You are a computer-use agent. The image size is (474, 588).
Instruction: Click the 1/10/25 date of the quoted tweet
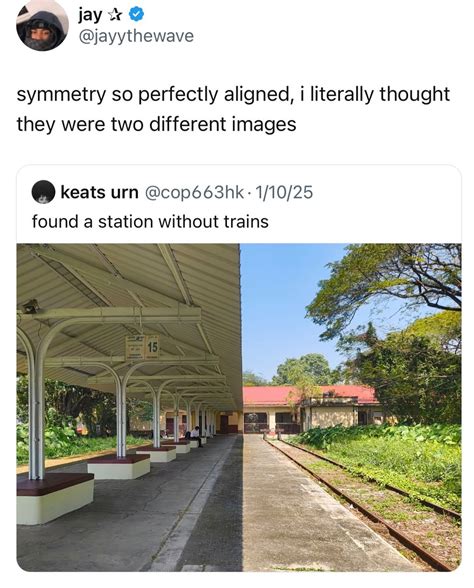(x=284, y=192)
